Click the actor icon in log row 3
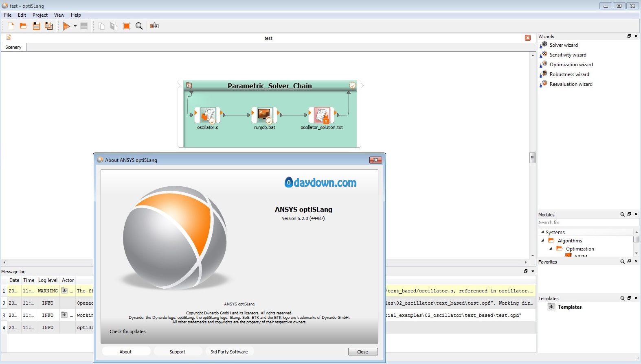Image resolution: width=641 pixels, height=364 pixels. pos(64,315)
